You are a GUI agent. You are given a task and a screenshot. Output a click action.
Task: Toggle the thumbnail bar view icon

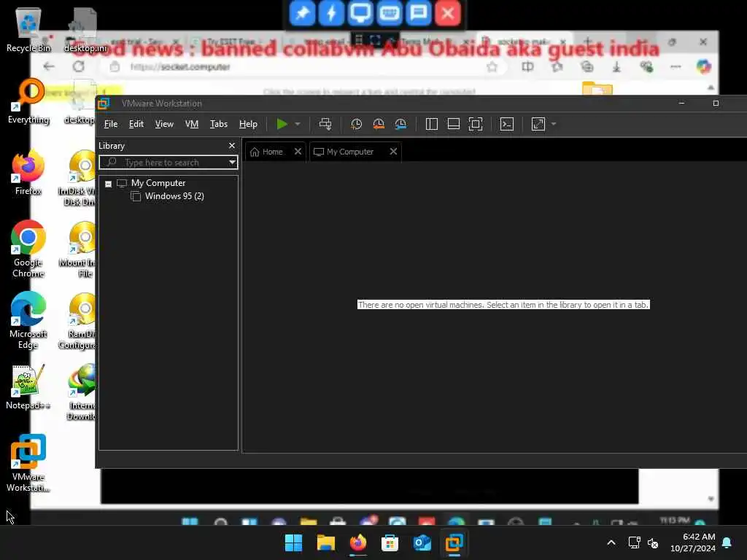click(x=454, y=124)
